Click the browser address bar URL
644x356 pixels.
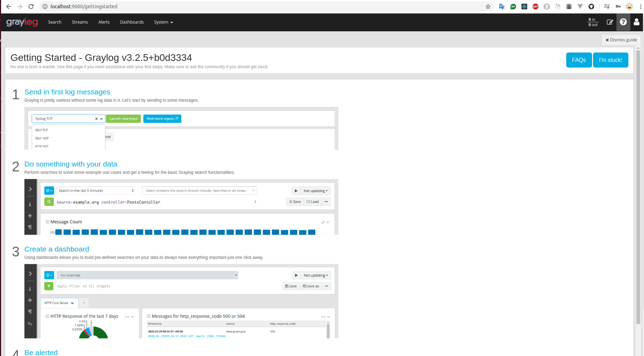pyautogui.click(x=84, y=7)
